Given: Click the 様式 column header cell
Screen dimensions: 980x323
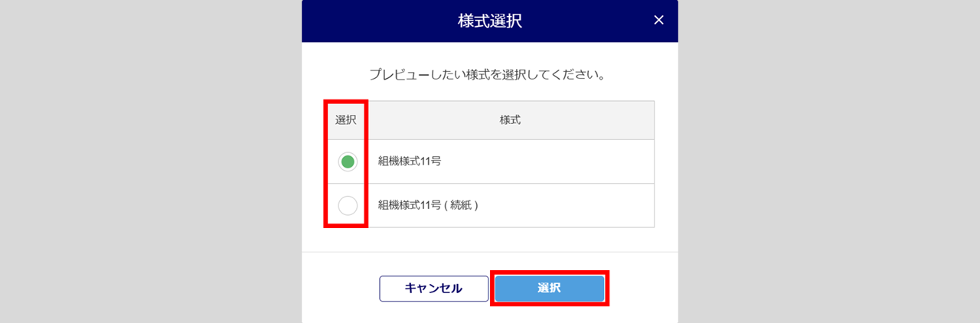Looking at the screenshot, I should [510, 120].
